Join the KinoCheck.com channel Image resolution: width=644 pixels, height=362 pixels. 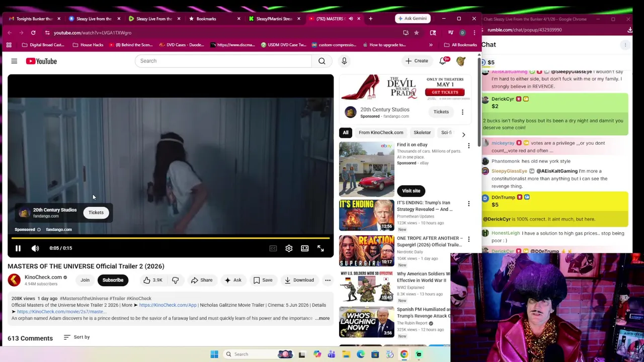click(85, 280)
